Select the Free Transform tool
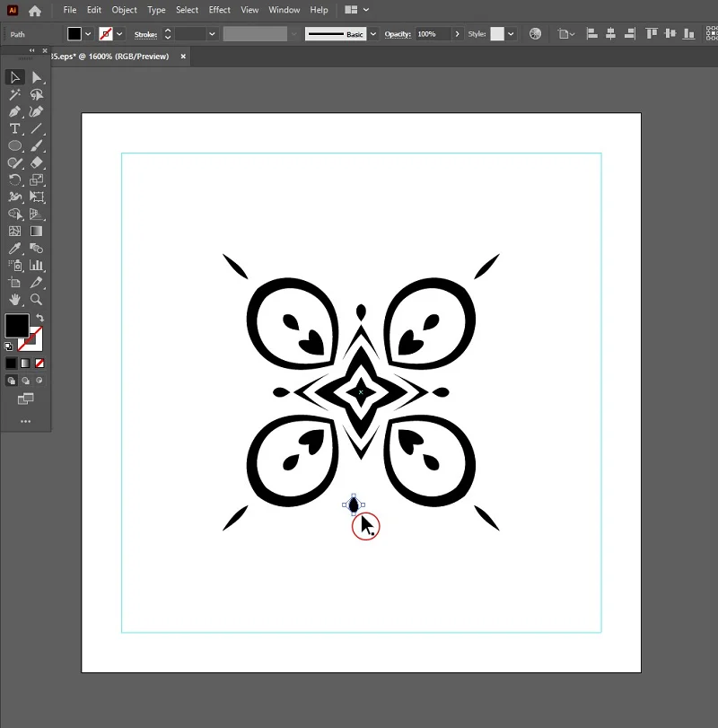 coord(36,197)
